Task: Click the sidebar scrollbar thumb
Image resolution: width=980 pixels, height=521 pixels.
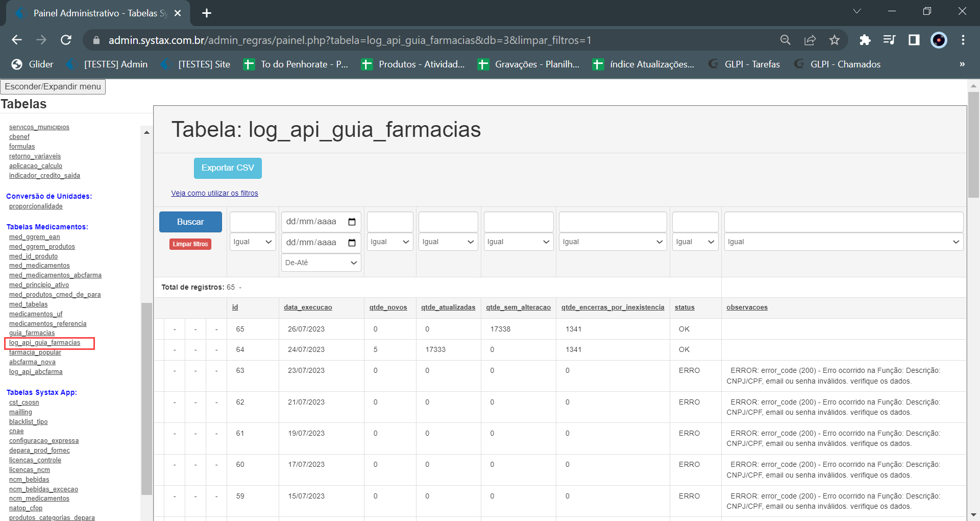Action: point(146,399)
